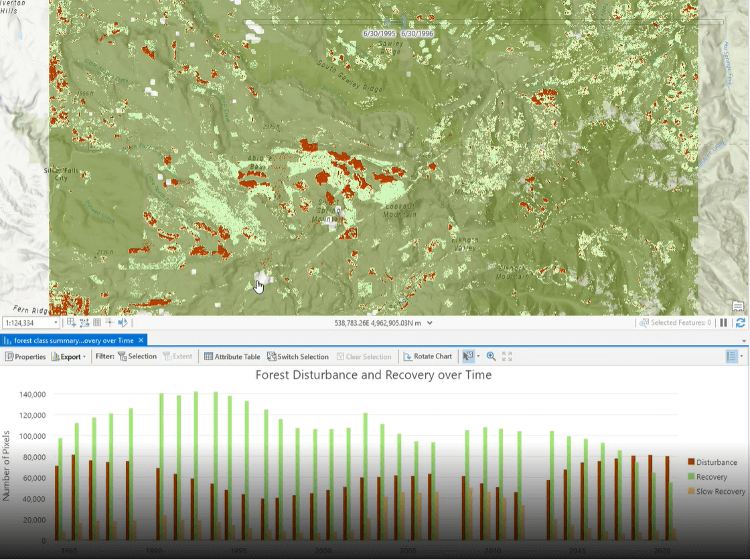Open the map scale dropdown showing 1:124,334

(x=57, y=322)
